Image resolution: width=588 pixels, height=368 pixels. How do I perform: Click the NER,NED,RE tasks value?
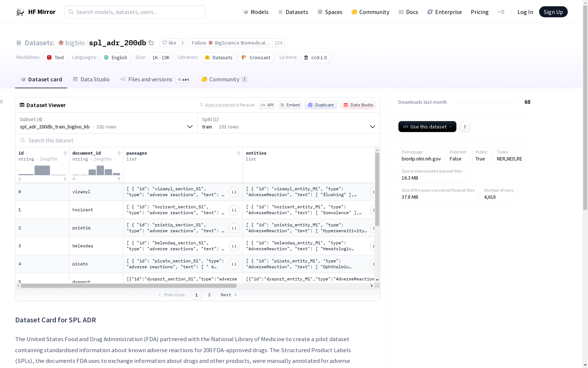[x=509, y=159]
